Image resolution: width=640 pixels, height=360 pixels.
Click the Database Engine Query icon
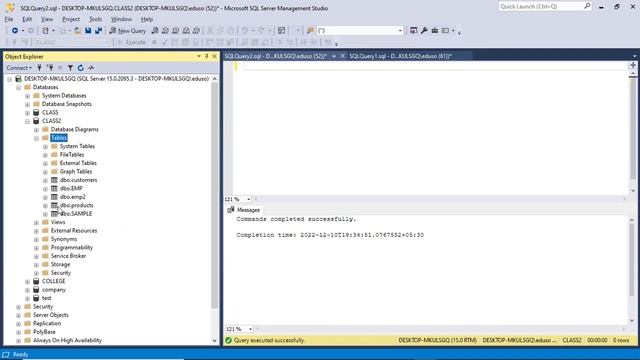pos(155,31)
